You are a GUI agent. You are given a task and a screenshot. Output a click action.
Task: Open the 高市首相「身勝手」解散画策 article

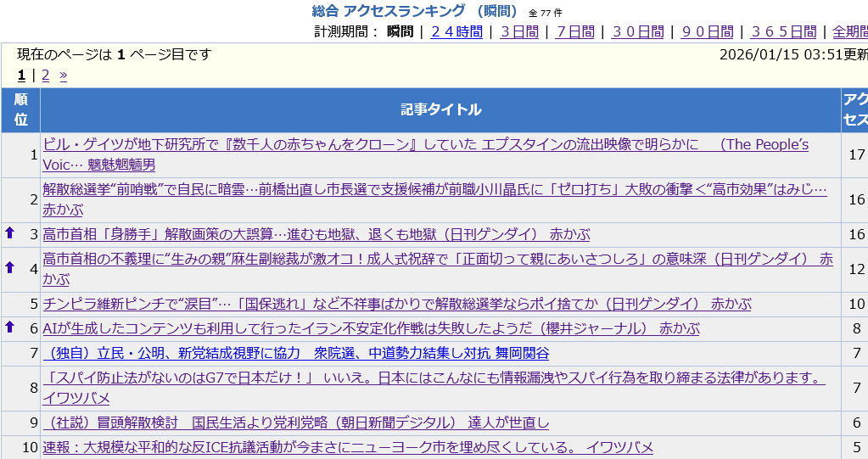point(316,234)
